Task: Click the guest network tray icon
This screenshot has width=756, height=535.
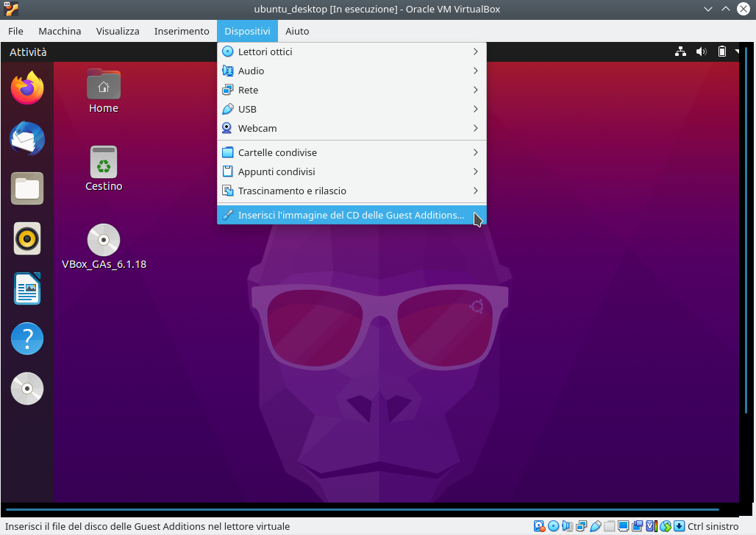Action: point(681,52)
